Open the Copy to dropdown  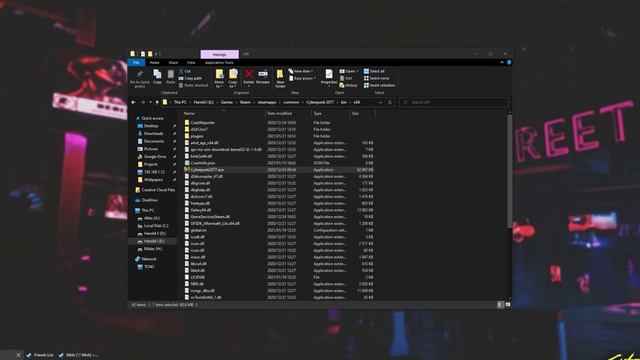233,78
